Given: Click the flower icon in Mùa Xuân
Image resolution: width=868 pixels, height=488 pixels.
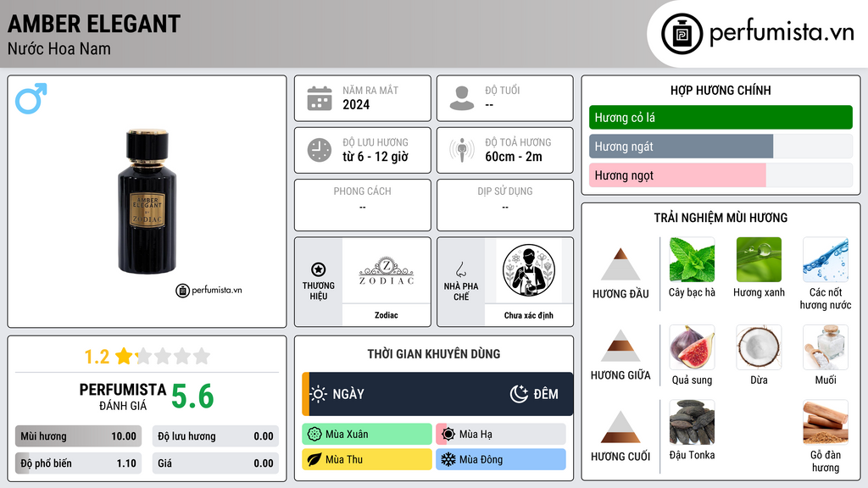Looking at the screenshot, I should [314, 435].
